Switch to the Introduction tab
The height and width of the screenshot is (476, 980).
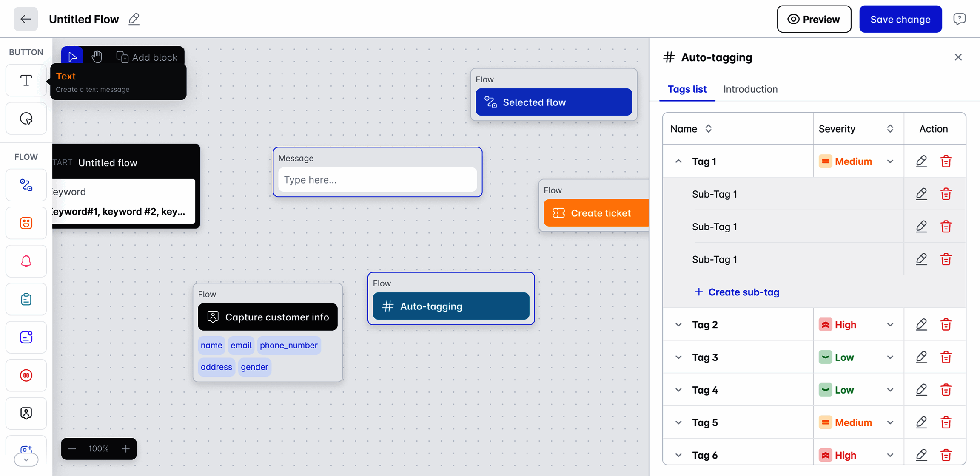point(750,89)
